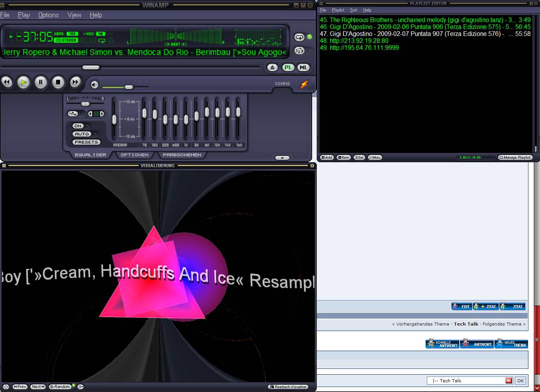Open the Winamp Options menu

point(48,15)
